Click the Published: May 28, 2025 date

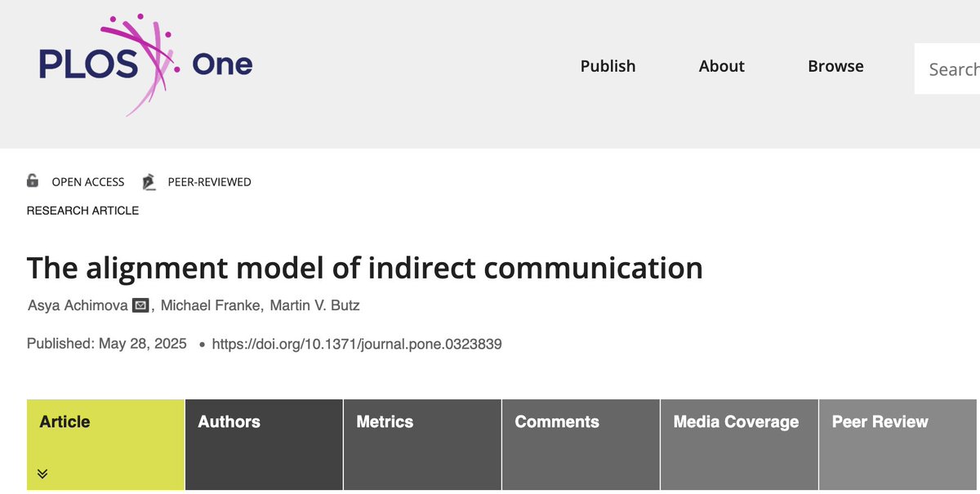click(107, 344)
